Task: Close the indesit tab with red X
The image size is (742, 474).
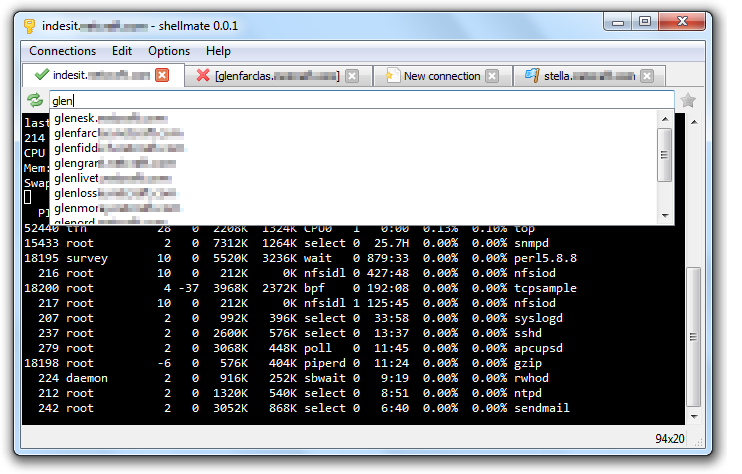Action: coord(162,75)
